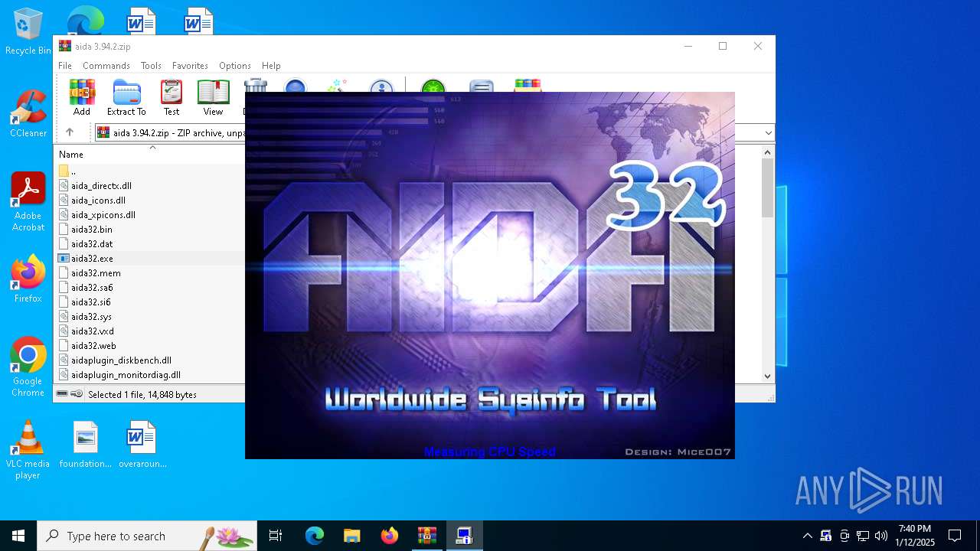The height and width of the screenshot is (551, 980).
Task: Open the taskbar clock showing 7:40 PM
Action: point(915,536)
